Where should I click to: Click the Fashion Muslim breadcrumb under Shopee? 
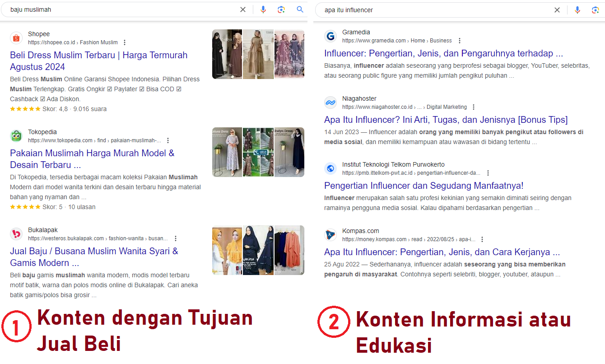click(x=99, y=42)
